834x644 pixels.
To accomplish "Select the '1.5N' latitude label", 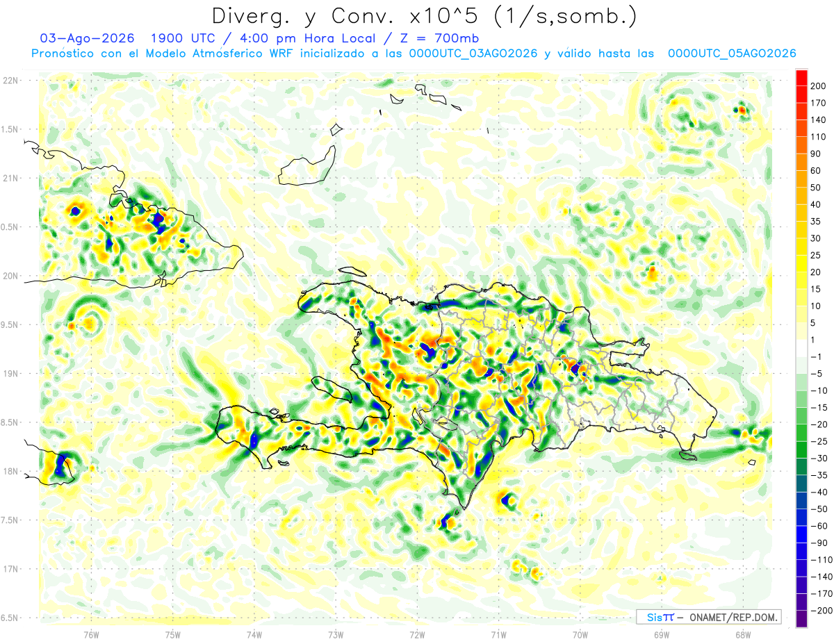I will click(10, 129).
